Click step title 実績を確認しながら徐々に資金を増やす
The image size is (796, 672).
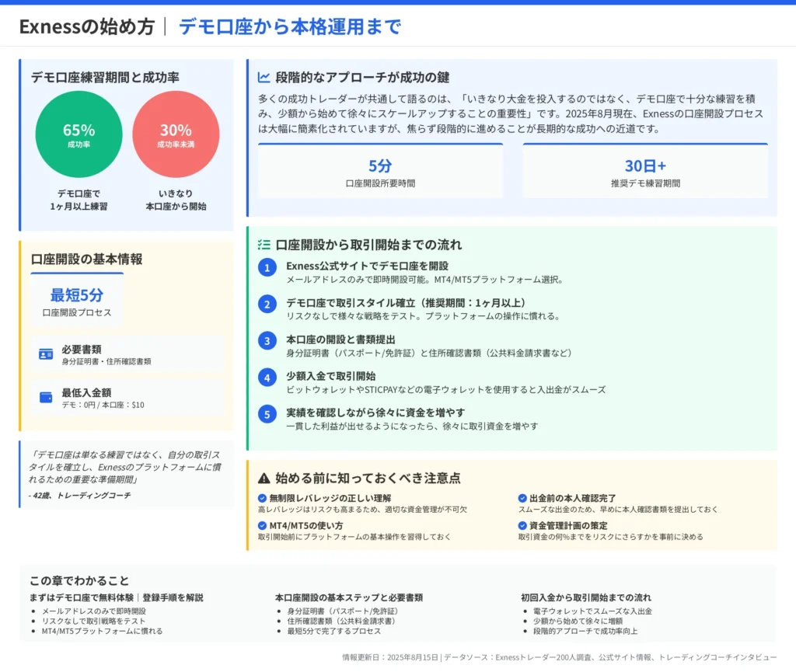[375, 413]
